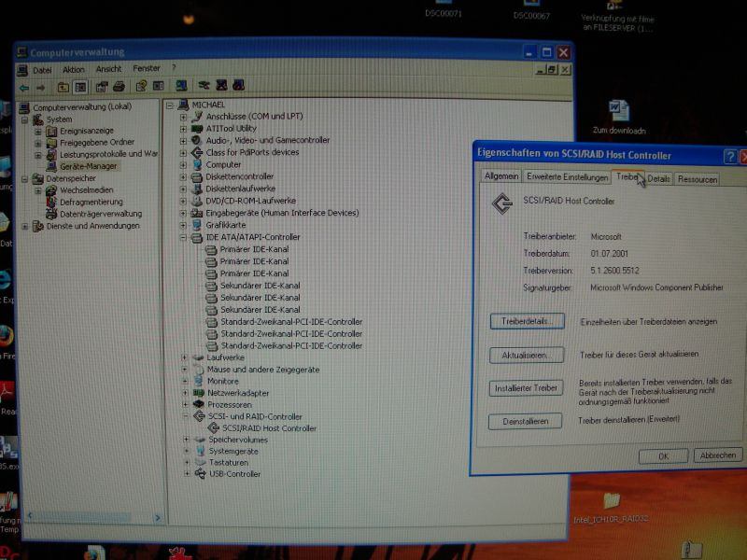The height and width of the screenshot is (560, 747).
Task: Select Speichervolumes in device tree
Action: [238, 440]
